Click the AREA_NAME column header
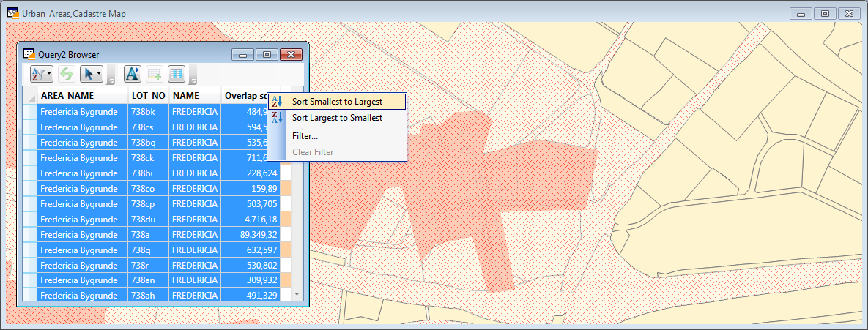 coord(83,96)
